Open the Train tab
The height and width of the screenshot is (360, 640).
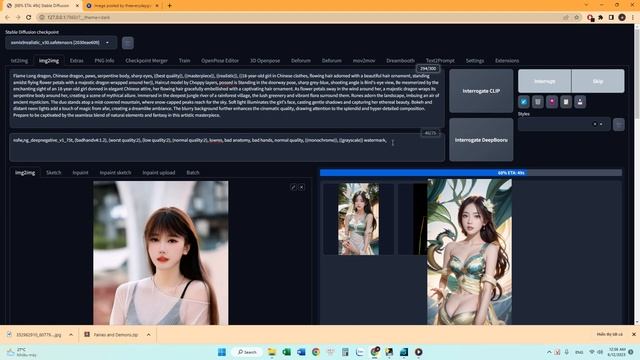pos(184,60)
